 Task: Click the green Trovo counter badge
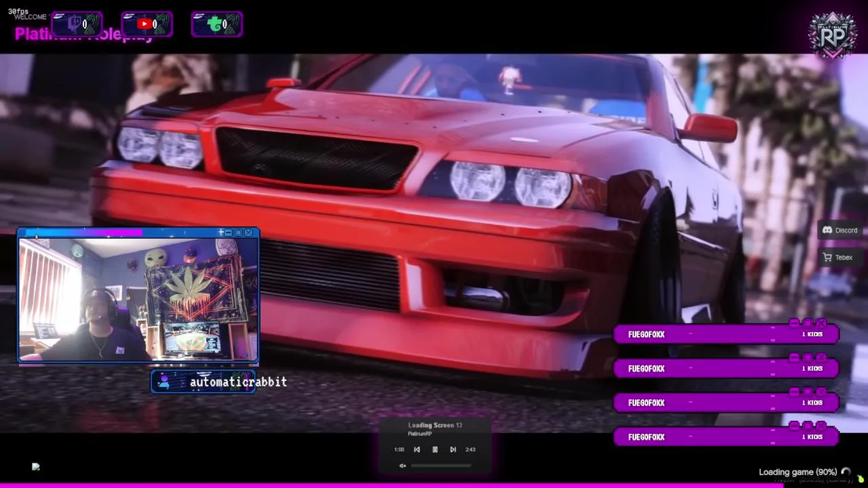point(217,24)
